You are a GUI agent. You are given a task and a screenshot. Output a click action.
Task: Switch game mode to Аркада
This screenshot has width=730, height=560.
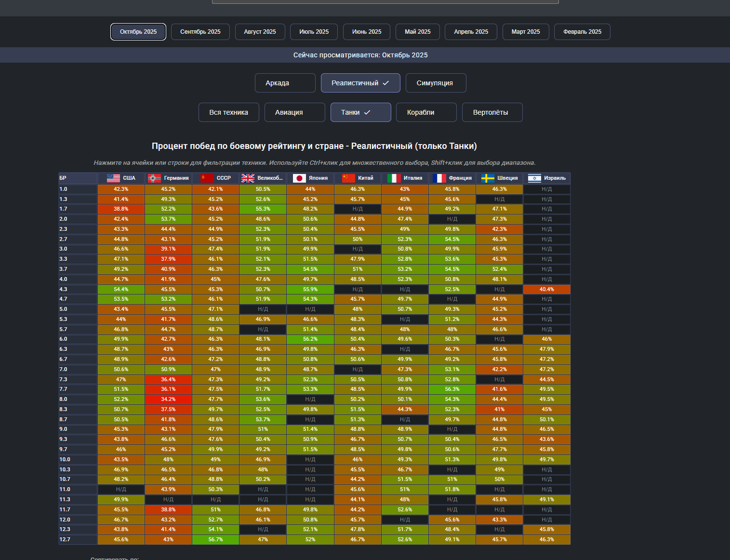pyautogui.click(x=285, y=83)
